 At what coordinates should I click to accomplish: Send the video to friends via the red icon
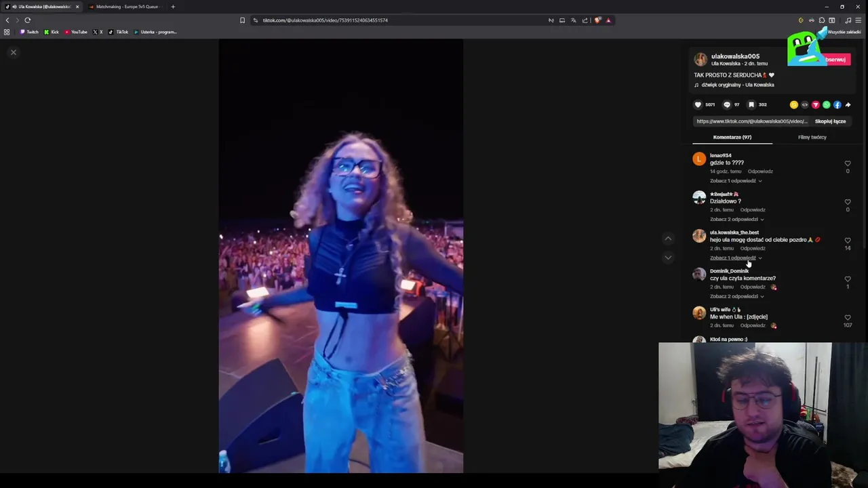[x=816, y=105]
